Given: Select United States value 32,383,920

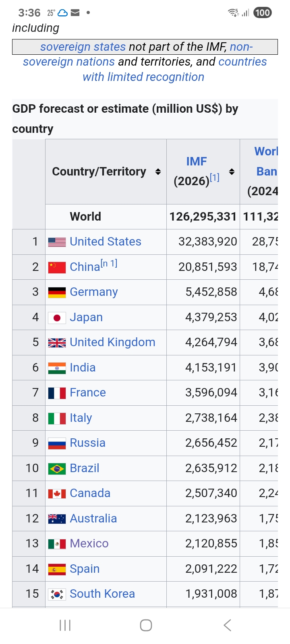Looking at the screenshot, I should (203, 242).
